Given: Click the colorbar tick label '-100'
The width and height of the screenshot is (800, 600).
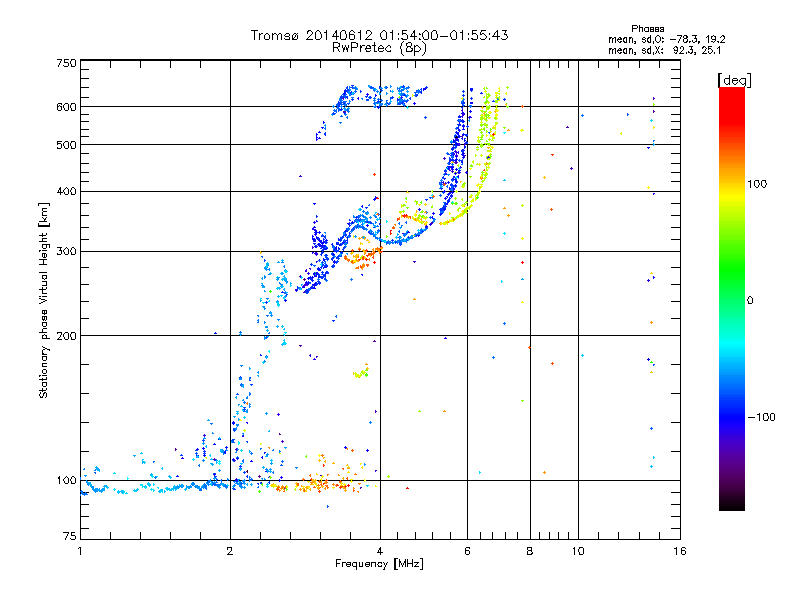Looking at the screenshot, I should 761,417.
